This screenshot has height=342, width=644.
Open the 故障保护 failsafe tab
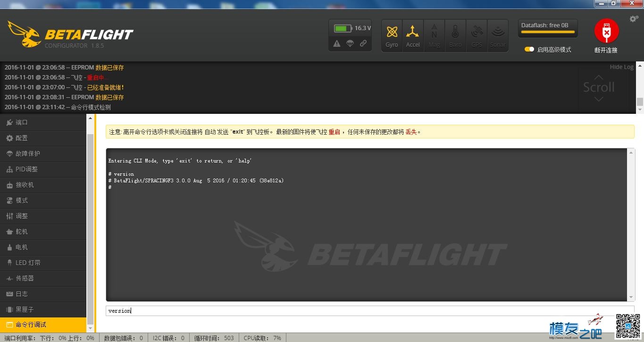(x=43, y=154)
